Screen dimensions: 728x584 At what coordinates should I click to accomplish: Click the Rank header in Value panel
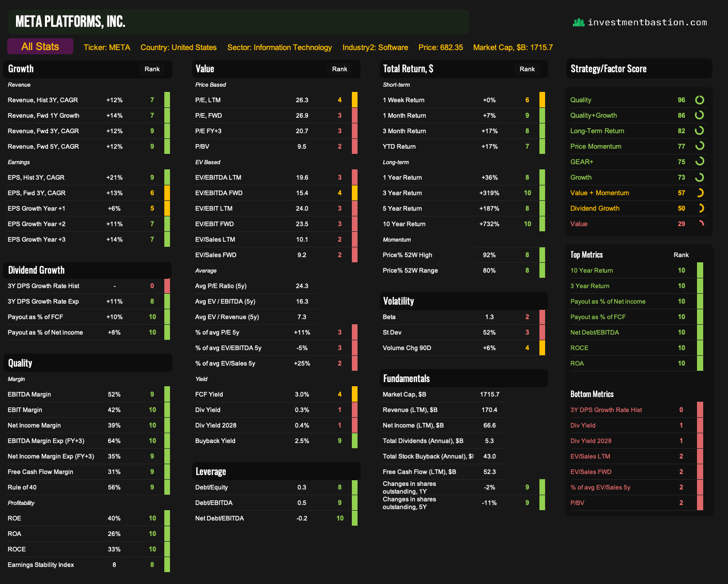pos(339,69)
